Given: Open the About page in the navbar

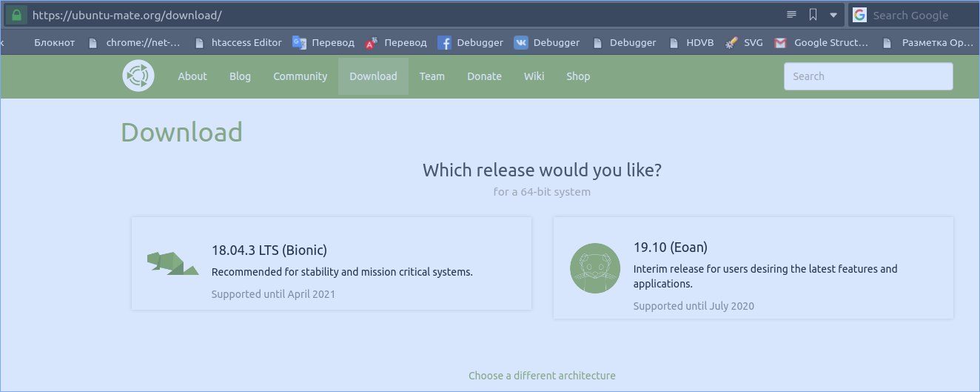Looking at the screenshot, I should [192, 76].
